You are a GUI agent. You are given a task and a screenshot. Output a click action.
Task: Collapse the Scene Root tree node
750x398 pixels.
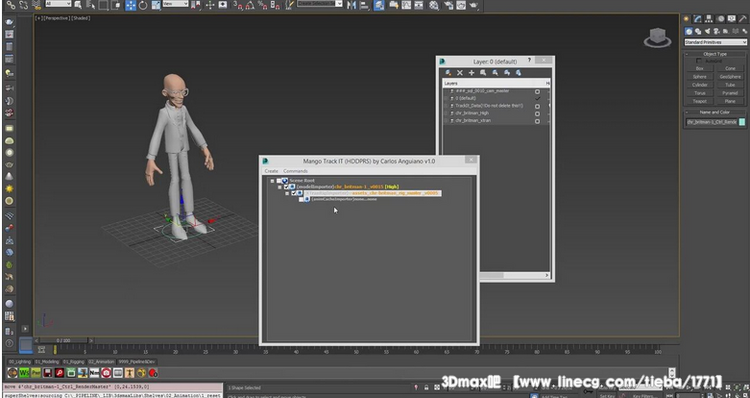coord(272,181)
